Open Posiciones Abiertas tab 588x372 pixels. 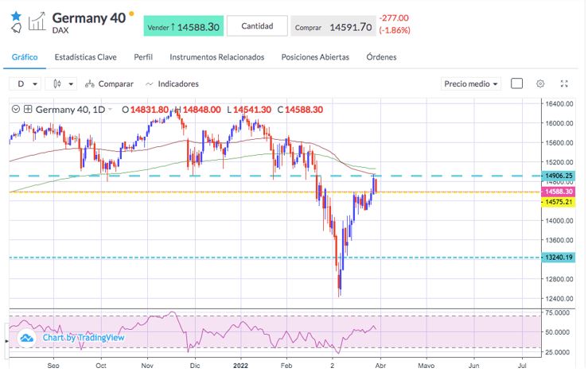point(315,57)
